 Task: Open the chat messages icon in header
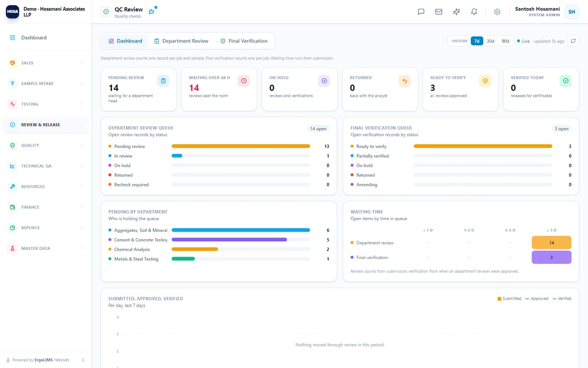coord(421,12)
